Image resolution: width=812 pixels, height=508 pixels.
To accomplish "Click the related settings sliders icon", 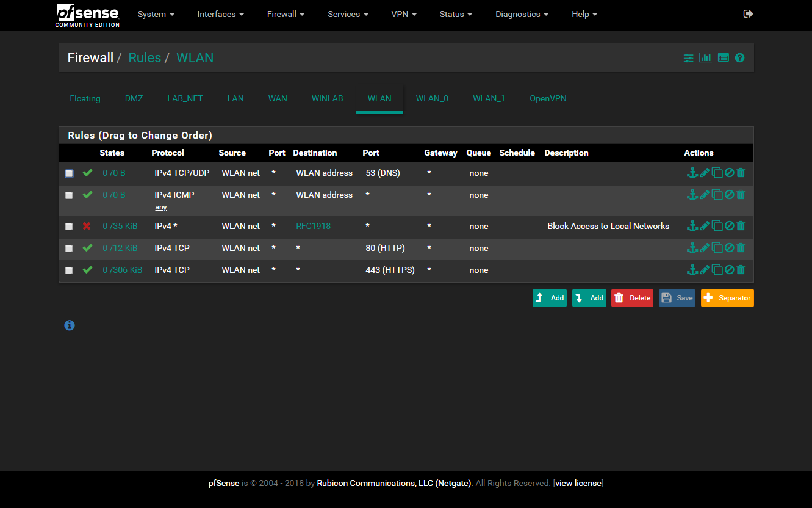I will (x=688, y=58).
